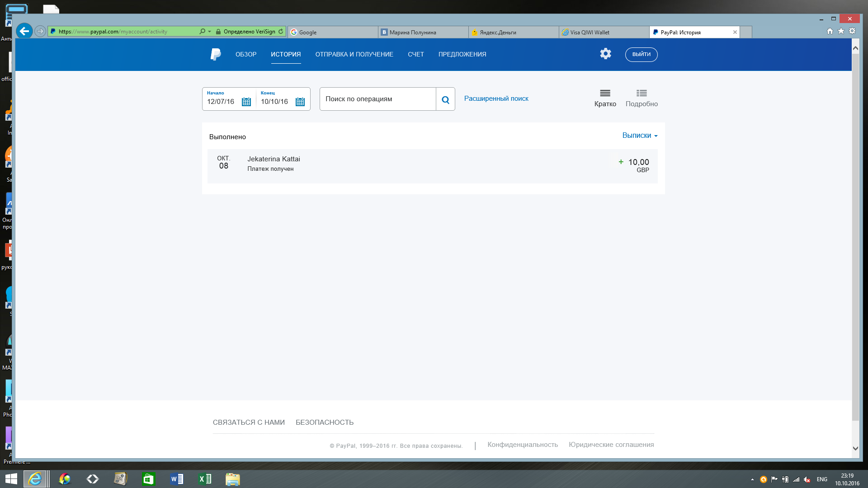868x488 pixels.
Task: Switch to the Яндекс.Деньги tab
Action: coord(514,32)
